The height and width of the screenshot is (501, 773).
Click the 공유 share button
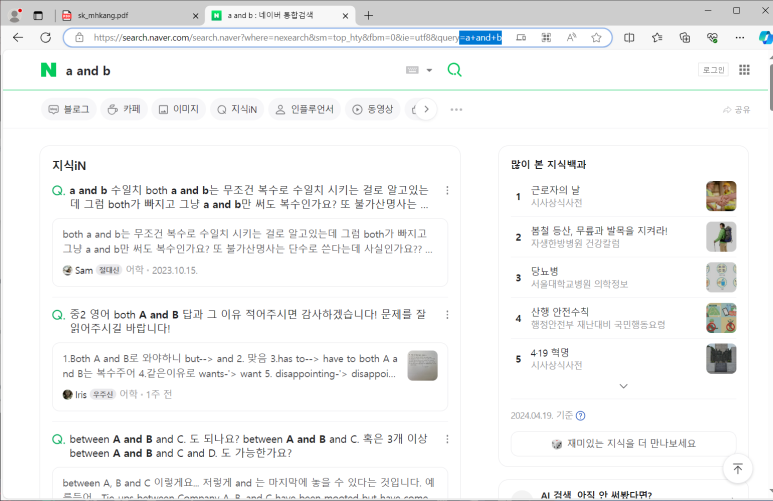737,109
